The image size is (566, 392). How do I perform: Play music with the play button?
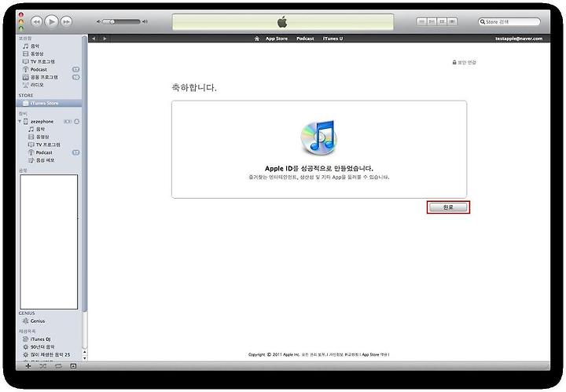[x=52, y=22]
